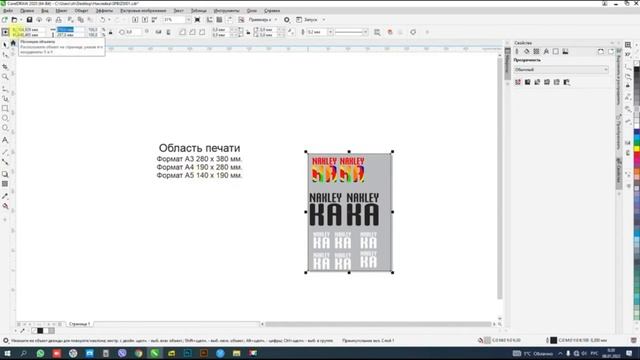Select the Drop Shadow tool
640x360 pixels.
click(x=5, y=174)
